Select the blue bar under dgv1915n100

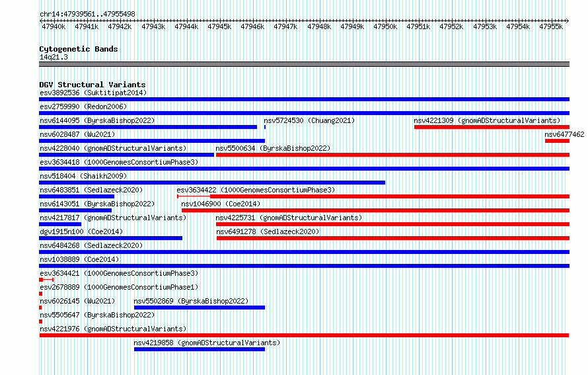coord(110,238)
